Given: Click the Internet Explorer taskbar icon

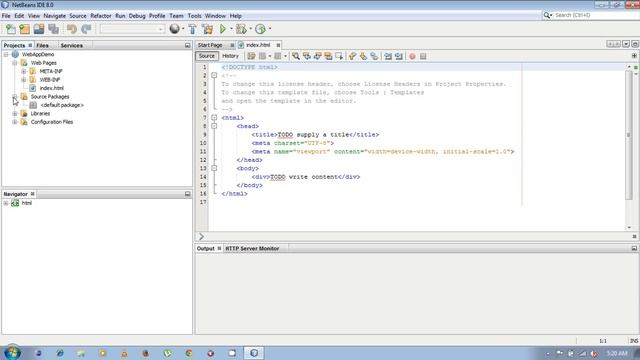Looking at the screenshot, I should [60, 353].
